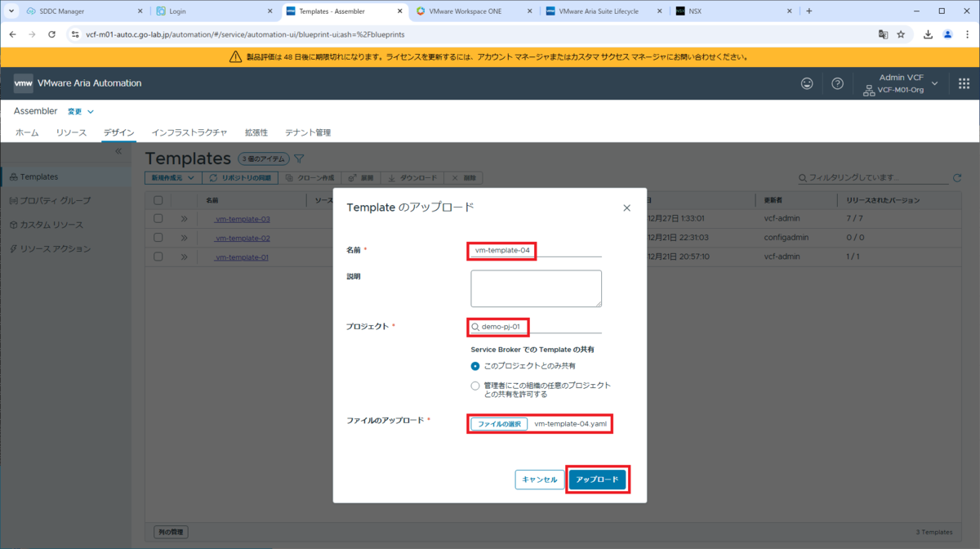Click the browser forward arrow
Image resolution: width=980 pixels, height=549 pixels.
point(32,35)
